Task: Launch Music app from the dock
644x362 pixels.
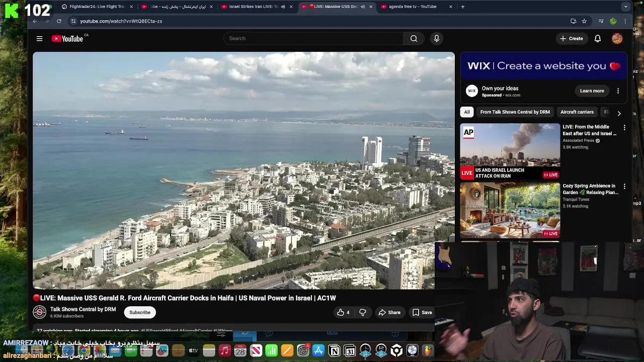Action: 224,350
